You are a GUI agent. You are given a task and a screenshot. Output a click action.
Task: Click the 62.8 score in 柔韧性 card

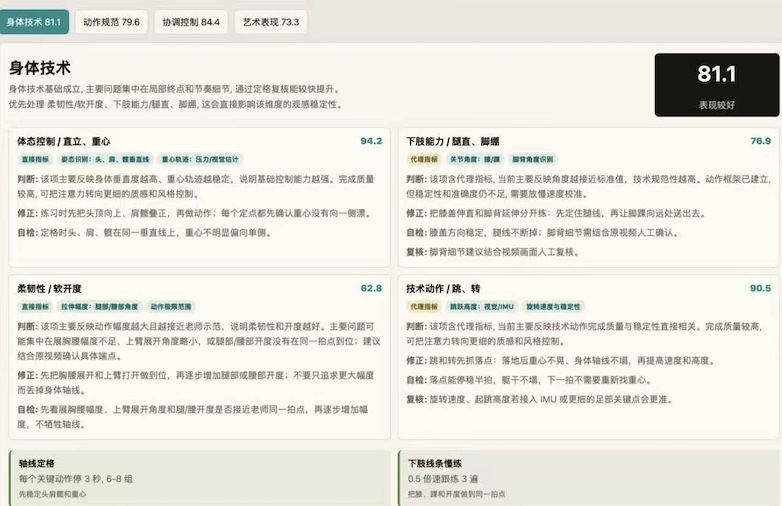[371, 288]
